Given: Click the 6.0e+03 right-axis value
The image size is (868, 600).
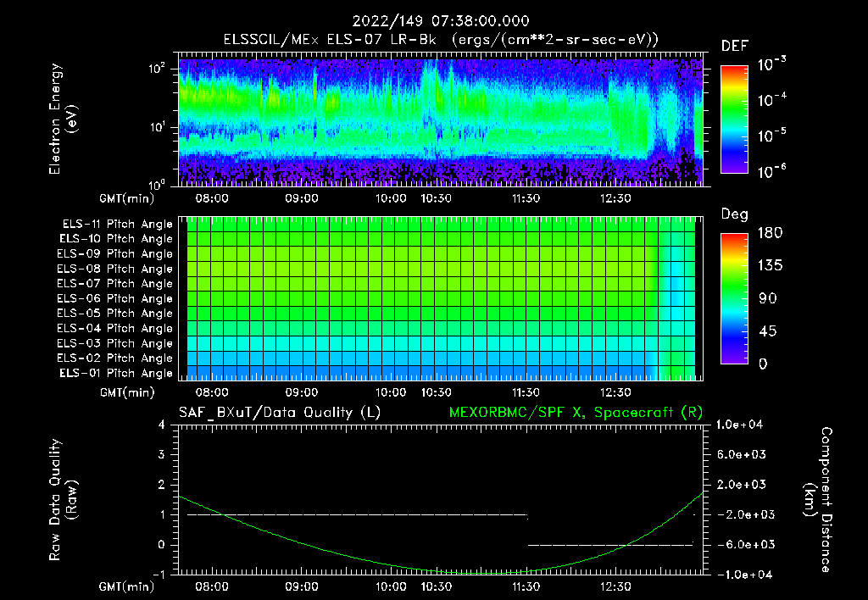Looking at the screenshot, I should point(741,454).
